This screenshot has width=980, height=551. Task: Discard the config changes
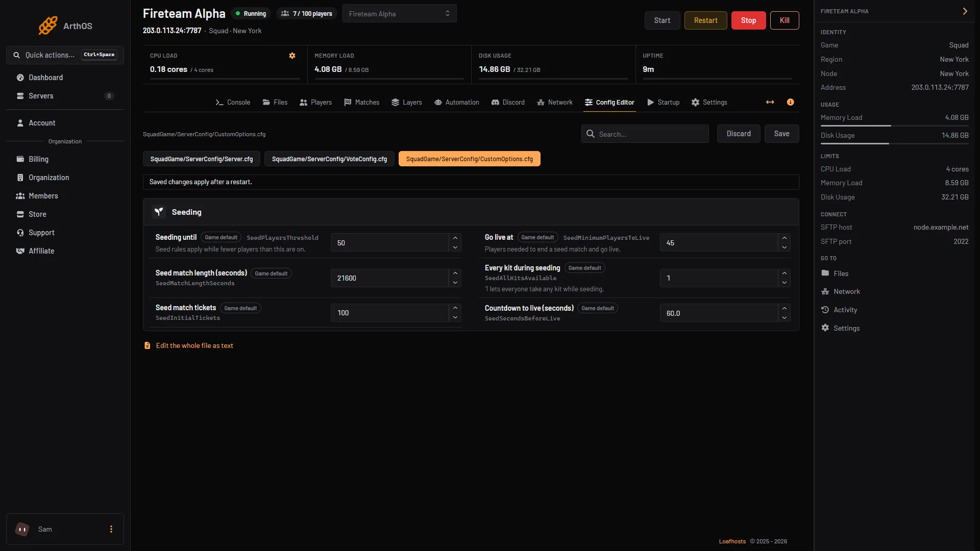point(739,134)
